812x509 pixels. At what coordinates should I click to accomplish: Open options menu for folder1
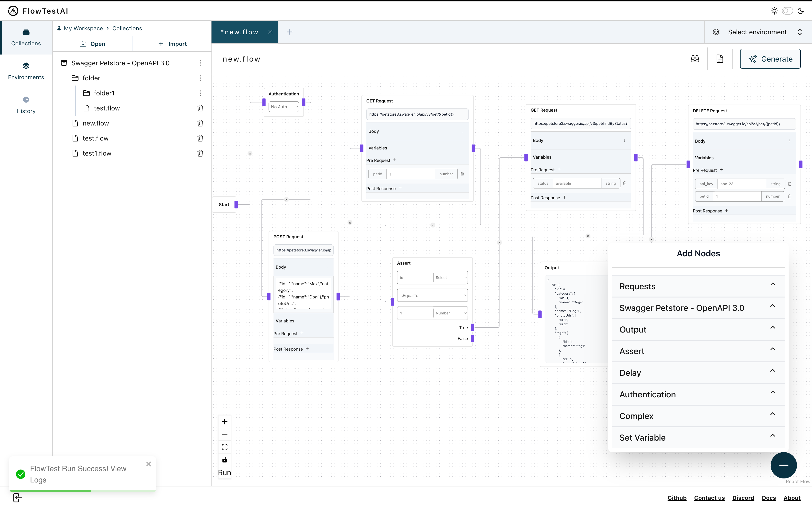[x=200, y=93]
